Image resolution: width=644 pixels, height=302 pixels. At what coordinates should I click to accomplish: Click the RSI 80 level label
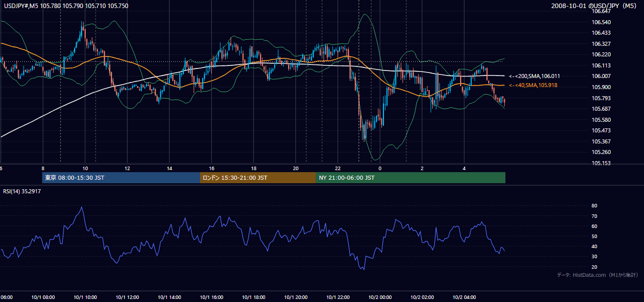pyautogui.click(x=594, y=206)
